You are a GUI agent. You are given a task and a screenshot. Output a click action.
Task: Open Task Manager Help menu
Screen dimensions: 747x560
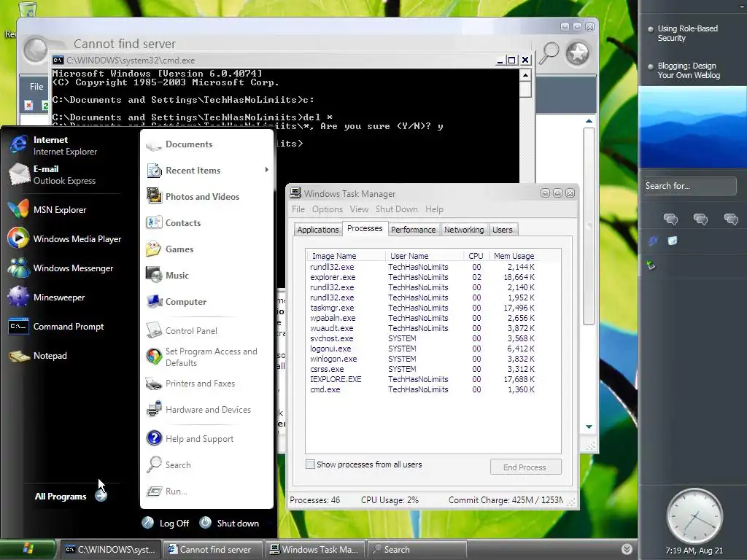(434, 209)
